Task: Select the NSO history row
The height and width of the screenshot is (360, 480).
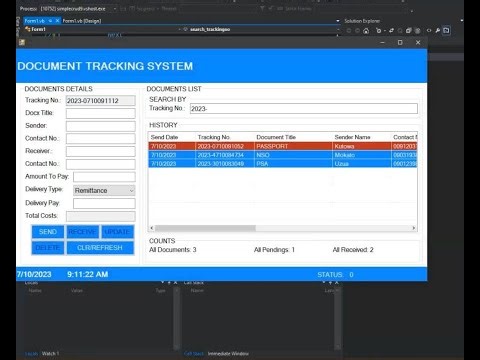Action: coord(283,155)
